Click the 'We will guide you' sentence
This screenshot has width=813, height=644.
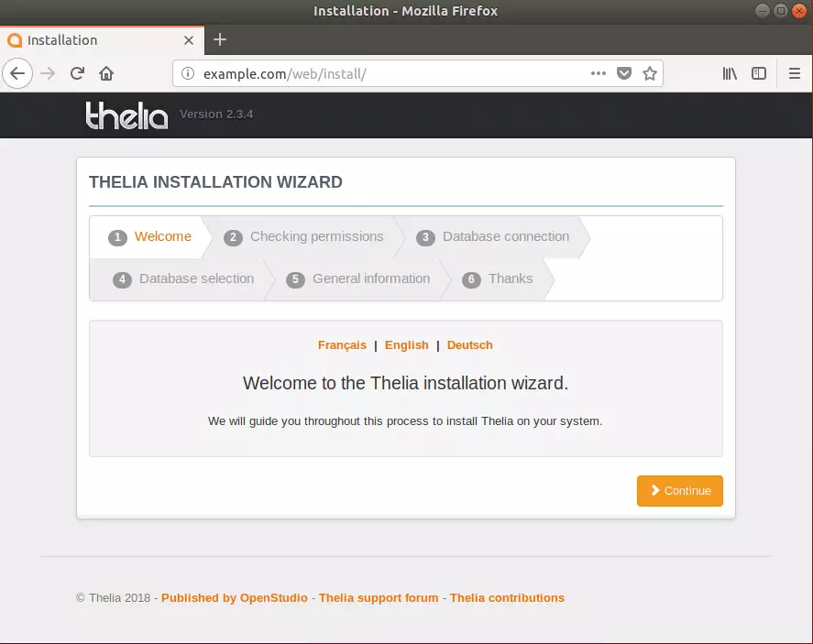405,421
